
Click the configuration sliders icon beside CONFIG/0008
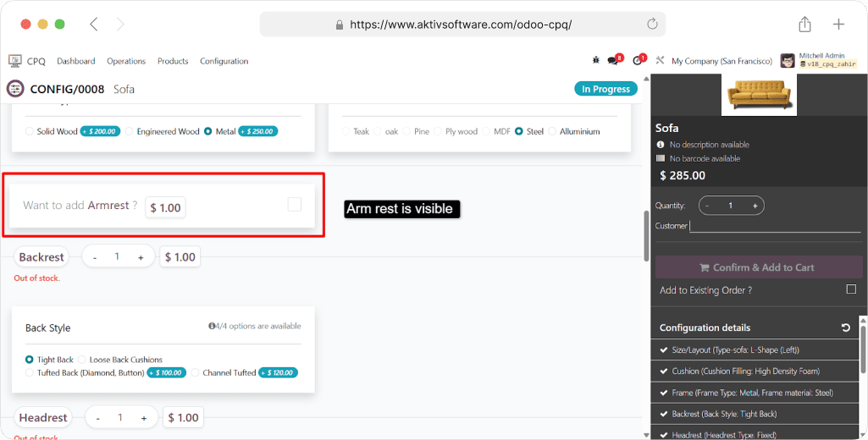click(15, 89)
